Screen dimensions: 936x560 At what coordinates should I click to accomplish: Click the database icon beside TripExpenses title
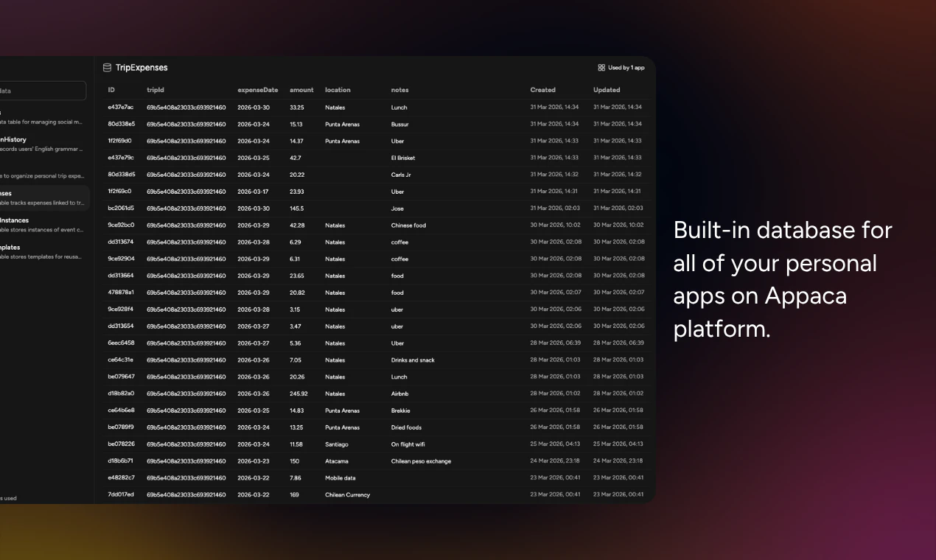point(106,67)
